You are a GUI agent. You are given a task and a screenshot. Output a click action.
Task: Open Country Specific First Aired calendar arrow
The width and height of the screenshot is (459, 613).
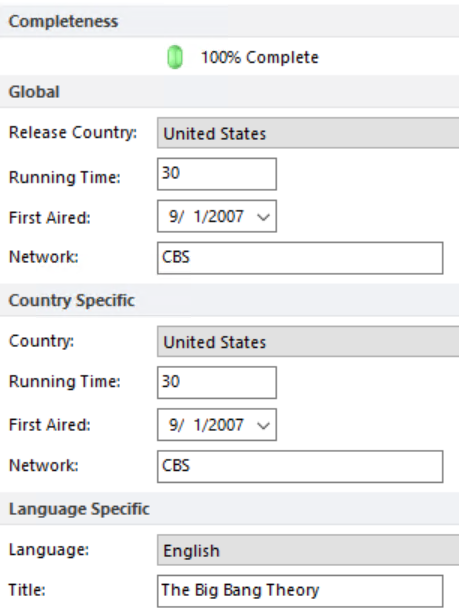coord(264,425)
